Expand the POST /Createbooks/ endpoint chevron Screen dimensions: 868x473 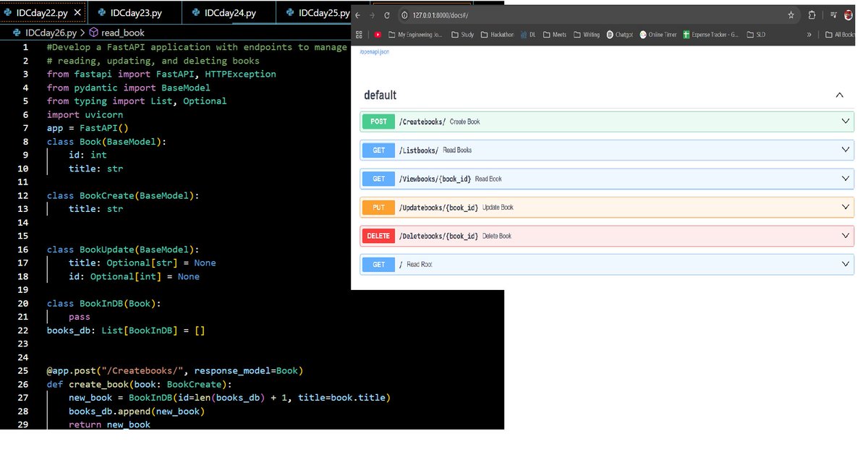tap(846, 122)
